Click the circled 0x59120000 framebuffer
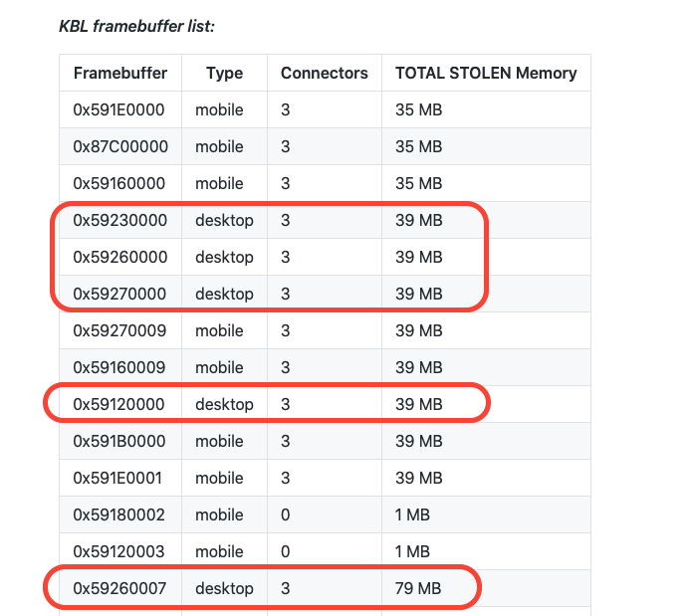697x616 pixels. pos(118,404)
